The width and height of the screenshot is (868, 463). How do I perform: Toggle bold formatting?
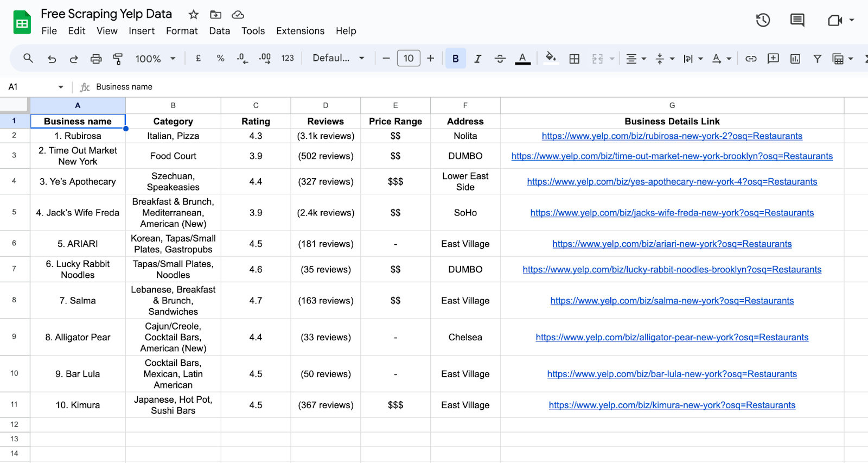pos(456,58)
